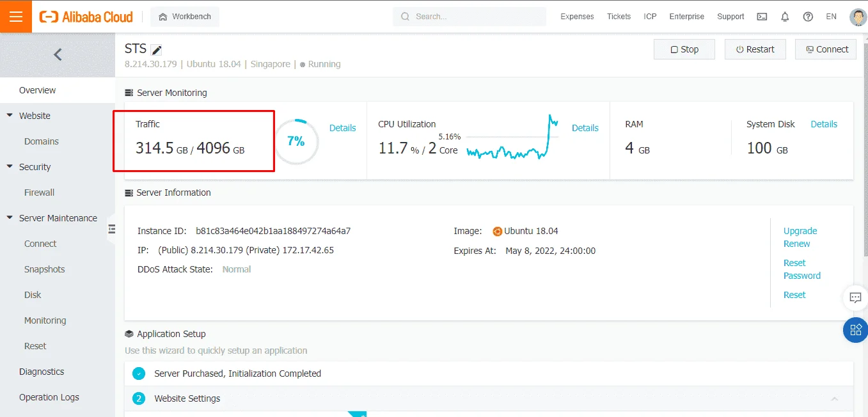Connect to the server
Image resolution: width=868 pixels, height=417 pixels.
(x=826, y=49)
